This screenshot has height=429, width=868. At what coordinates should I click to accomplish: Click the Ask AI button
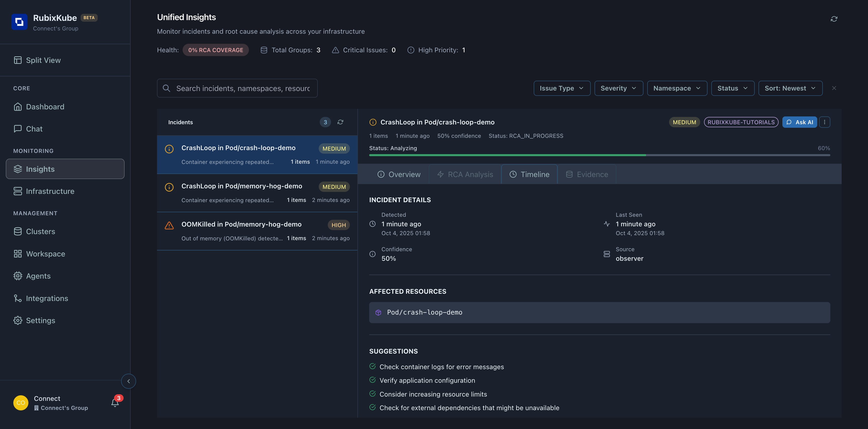tap(800, 122)
